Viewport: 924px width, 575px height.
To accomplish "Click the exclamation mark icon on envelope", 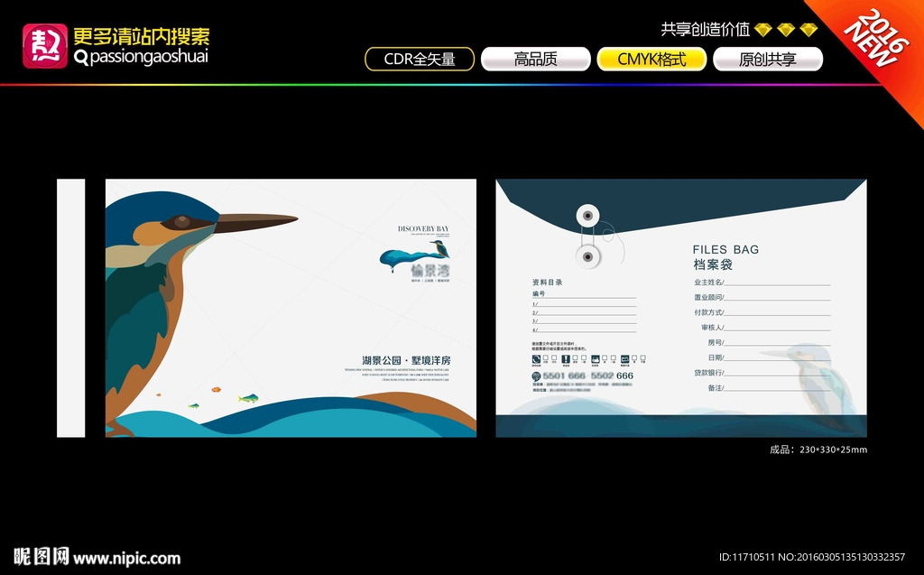I will [566, 358].
